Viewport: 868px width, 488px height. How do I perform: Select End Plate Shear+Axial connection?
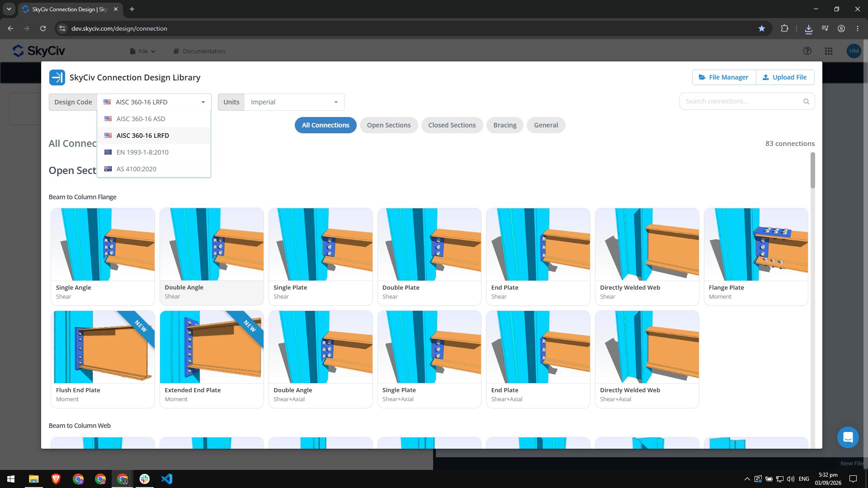tap(538, 359)
